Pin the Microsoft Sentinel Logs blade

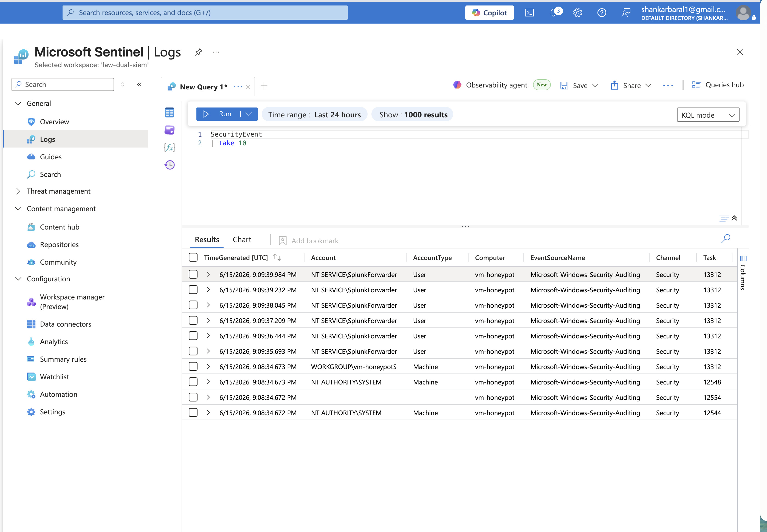point(198,52)
